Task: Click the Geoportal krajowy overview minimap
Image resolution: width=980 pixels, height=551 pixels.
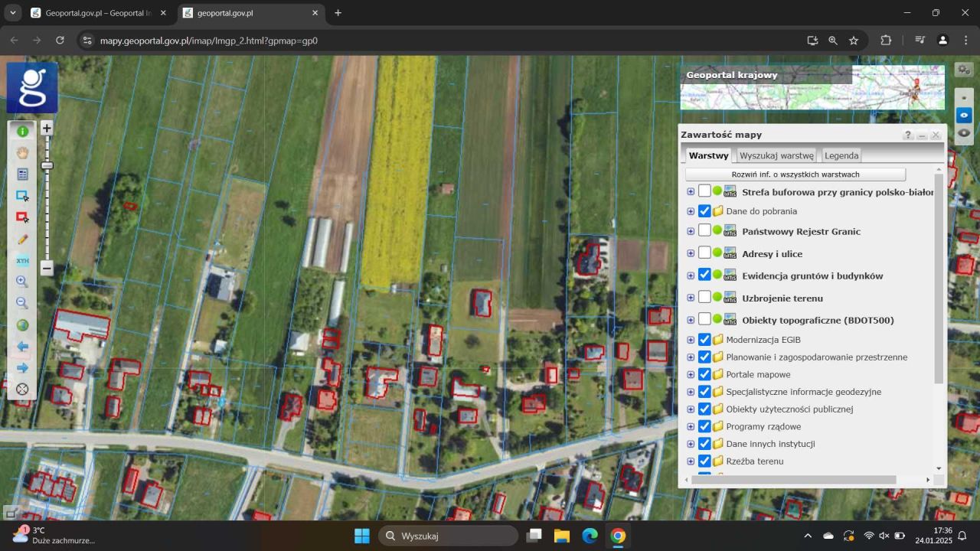Action: (812, 87)
